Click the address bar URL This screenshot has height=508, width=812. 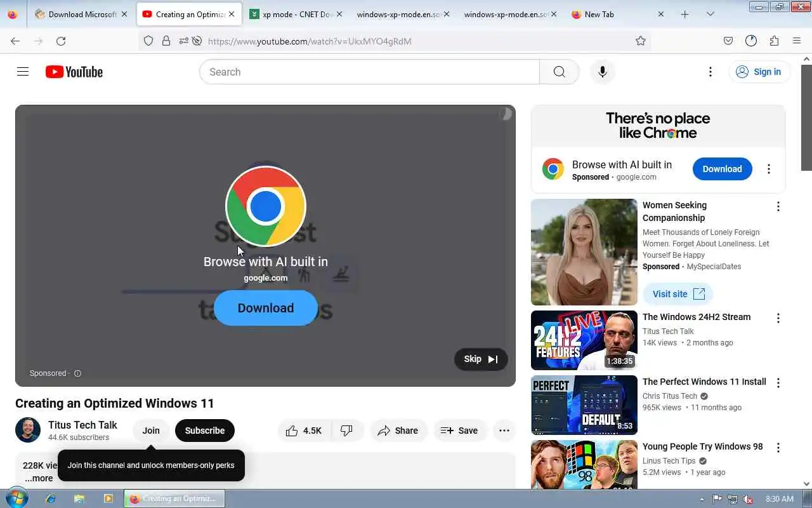tap(310, 41)
